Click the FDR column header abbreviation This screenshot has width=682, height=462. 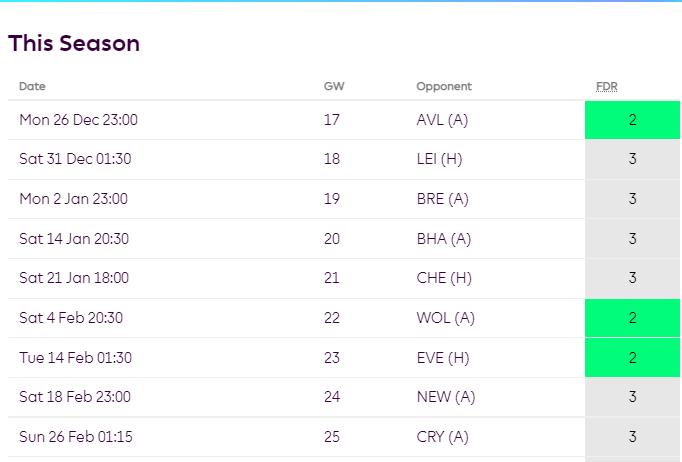click(607, 87)
